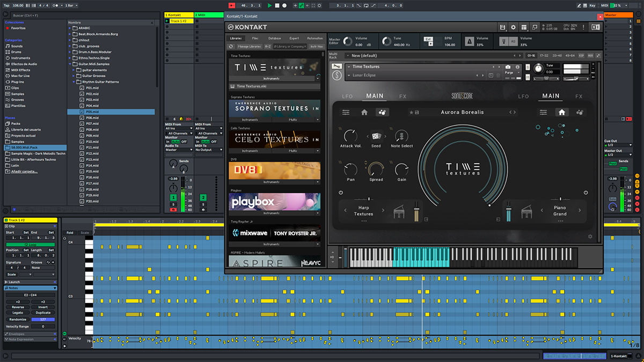Open Kontakt track Audio To dropdown
The image size is (644, 362).
click(x=179, y=150)
